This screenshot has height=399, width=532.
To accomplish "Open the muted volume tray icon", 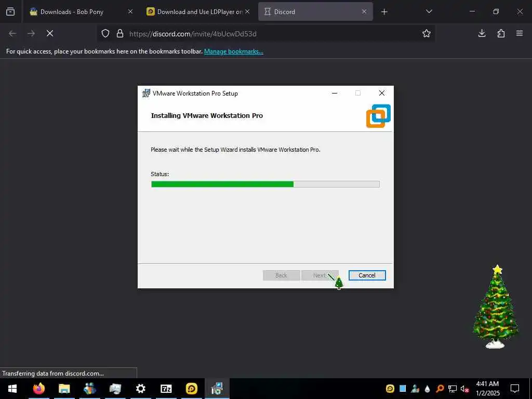I will [x=464, y=389].
